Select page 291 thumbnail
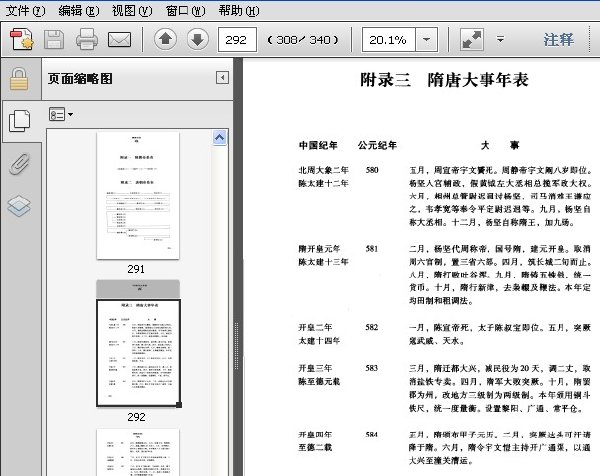 [138, 195]
